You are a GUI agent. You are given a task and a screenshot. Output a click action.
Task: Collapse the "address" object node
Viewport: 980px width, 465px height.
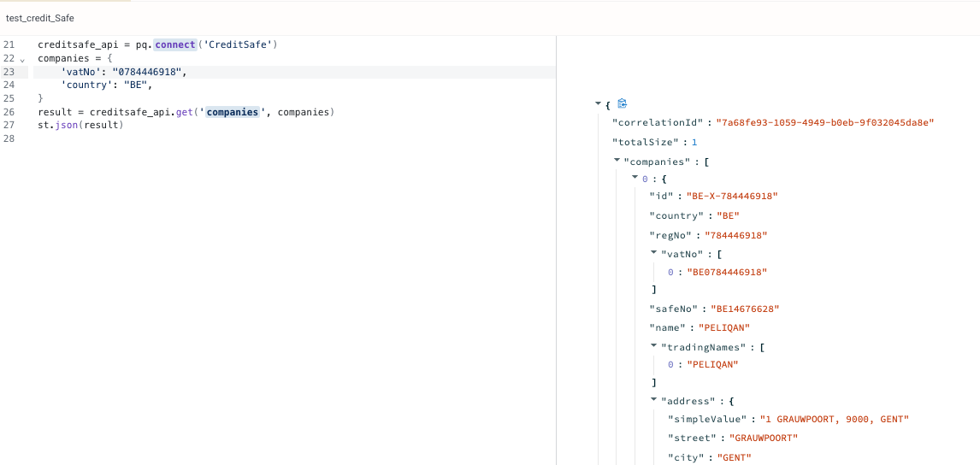(654, 399)
